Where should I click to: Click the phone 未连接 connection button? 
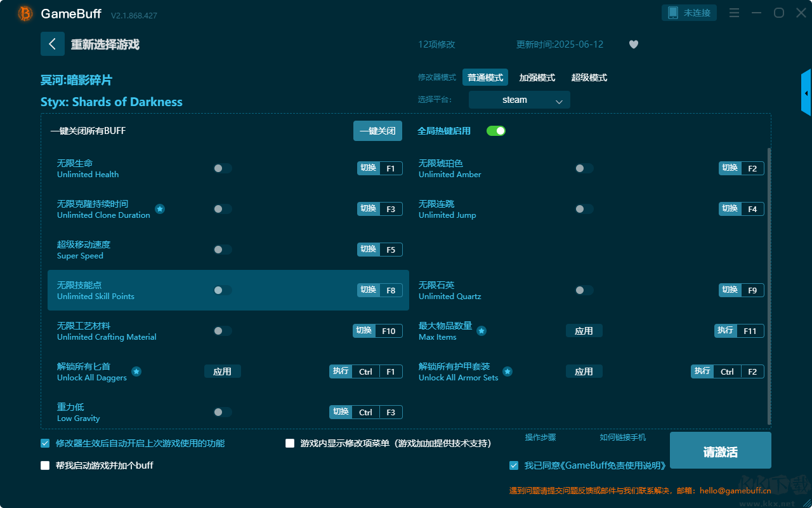(x=690, y=13)
